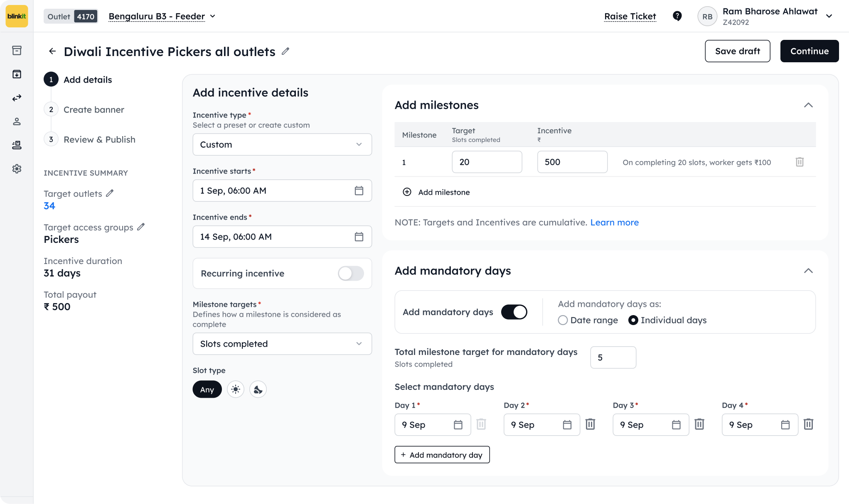Screen dimensions: 849x504
Task: Edit Target outlets with the pencil icon
Action: click(110, 193)
